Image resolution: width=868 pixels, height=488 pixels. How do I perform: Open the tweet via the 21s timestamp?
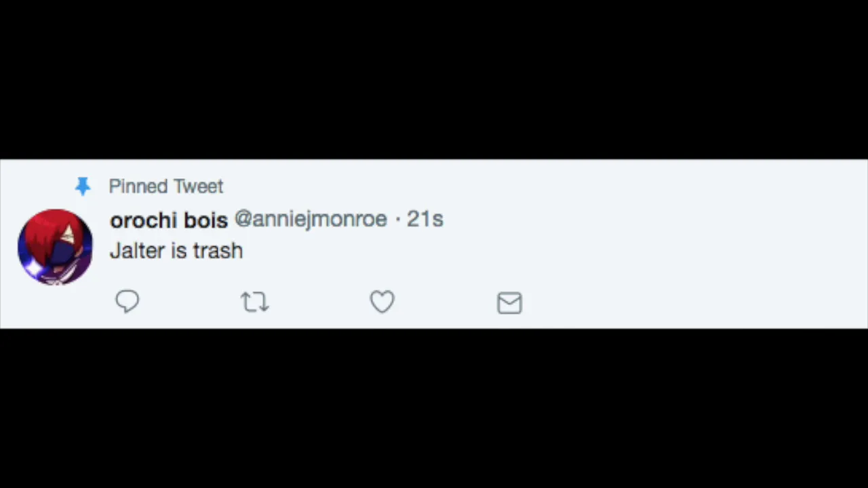[425, 219]
